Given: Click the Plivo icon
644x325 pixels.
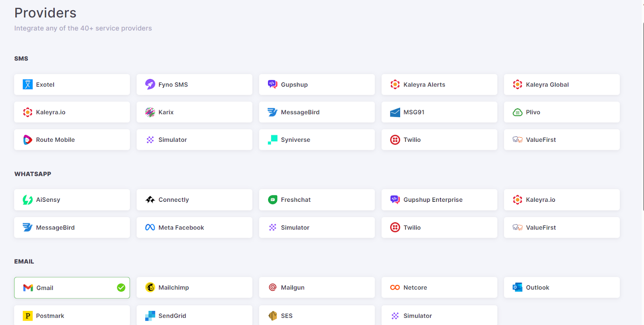Looking at the screenshot, I should point(518,112).
